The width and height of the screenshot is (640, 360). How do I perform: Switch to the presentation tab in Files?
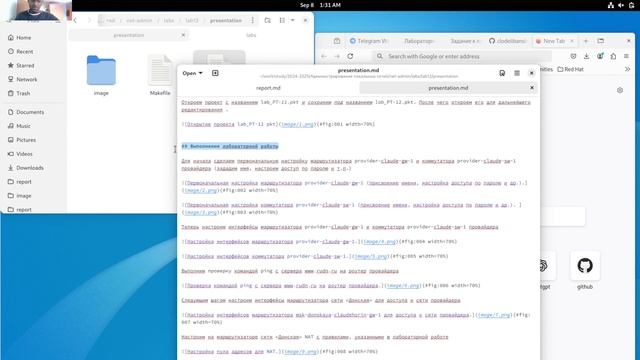click(x=129, y=35)
